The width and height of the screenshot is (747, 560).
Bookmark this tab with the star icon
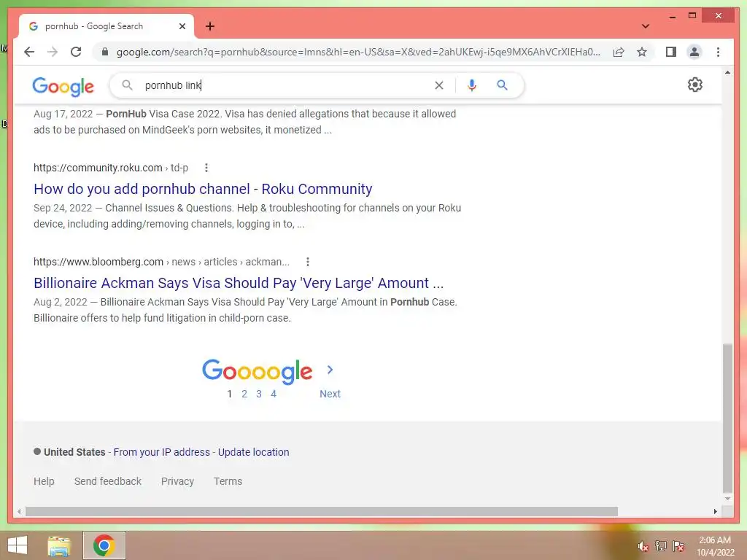click(642, 52)
